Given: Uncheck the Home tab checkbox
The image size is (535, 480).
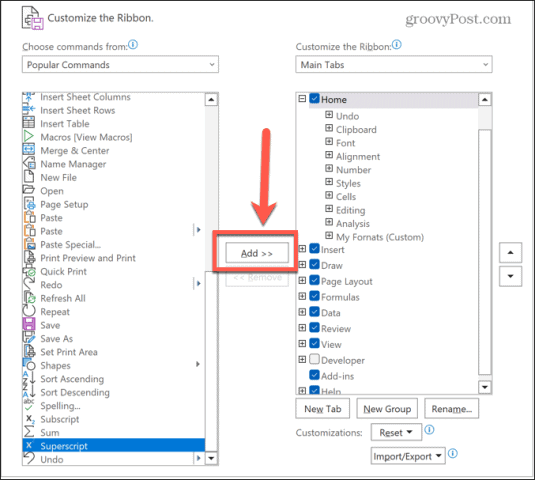Looking at the screenshot, I should [x=315, y=99].
